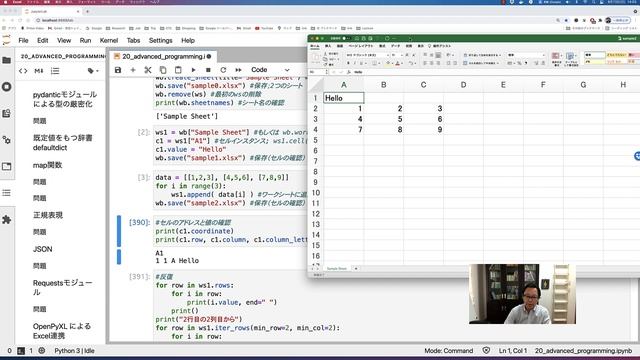640x360 pixels.
Task: Toggle Bold formatting in Excel ribbon
Action: click(348, 63)
